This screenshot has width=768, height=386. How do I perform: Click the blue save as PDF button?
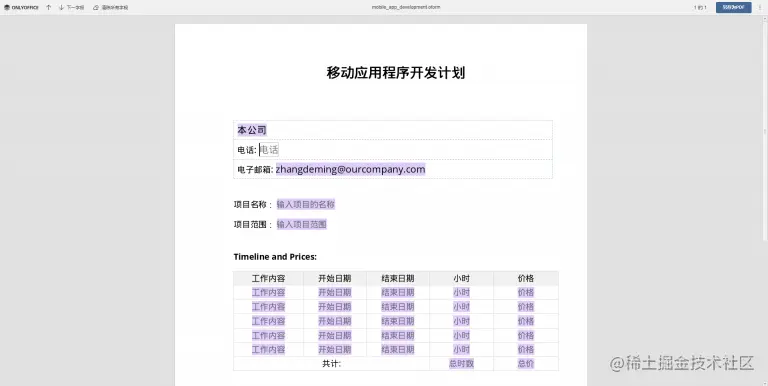coord(733,7)
